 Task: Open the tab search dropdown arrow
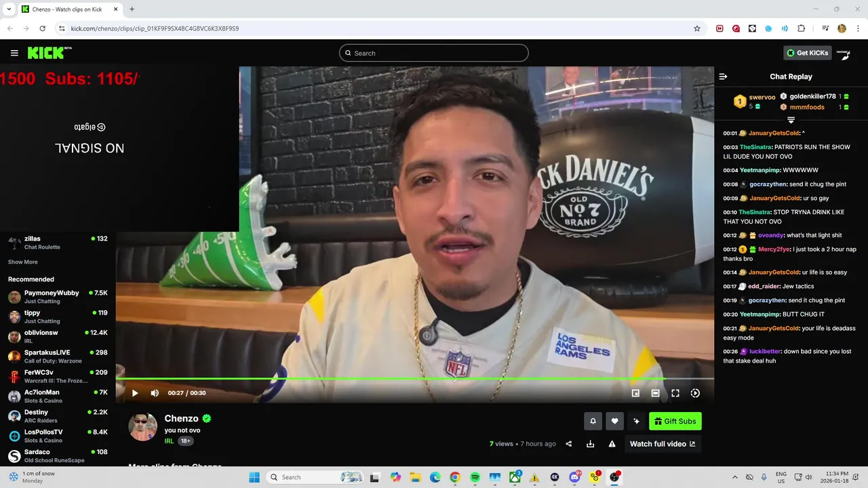9,9
